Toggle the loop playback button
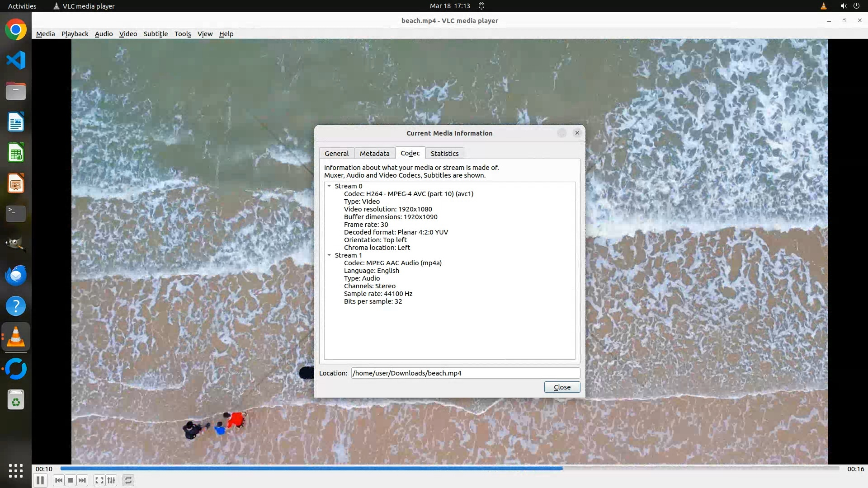Image resolution: width=868 pixels, height=488 pixels. tap(128, 480)
